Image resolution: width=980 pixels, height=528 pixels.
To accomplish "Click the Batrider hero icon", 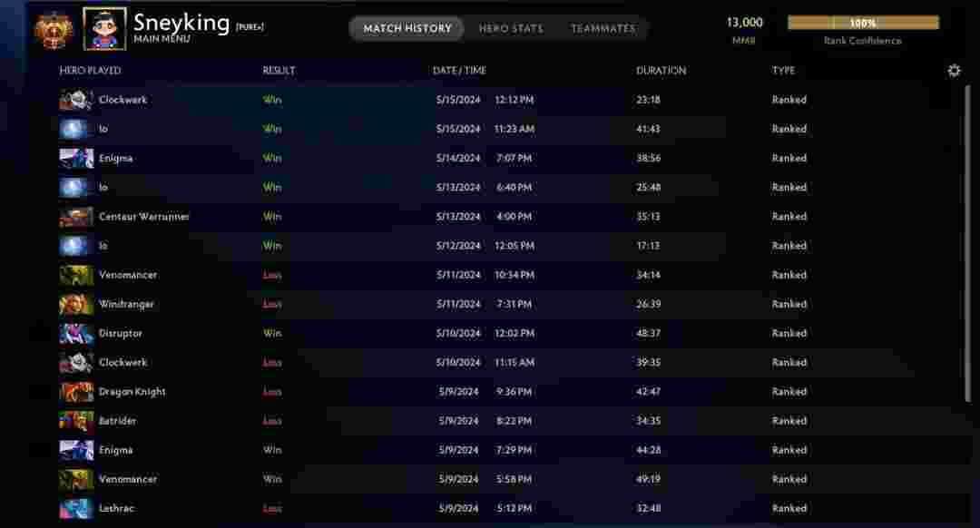I will pos(76,421).
